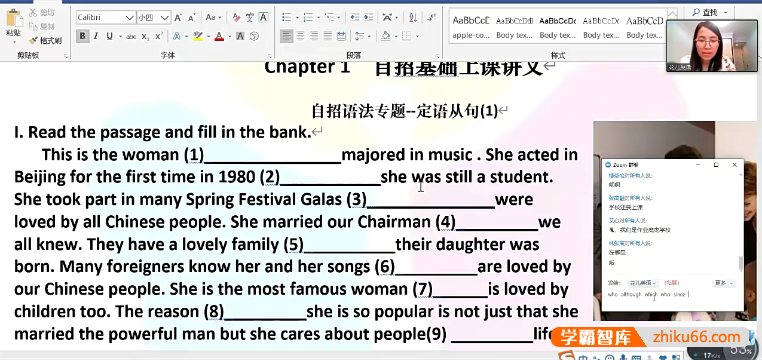The width and height of the screenshot is (762, 360).
Task: Apply distributed alignment
Action: coord(341,36)
